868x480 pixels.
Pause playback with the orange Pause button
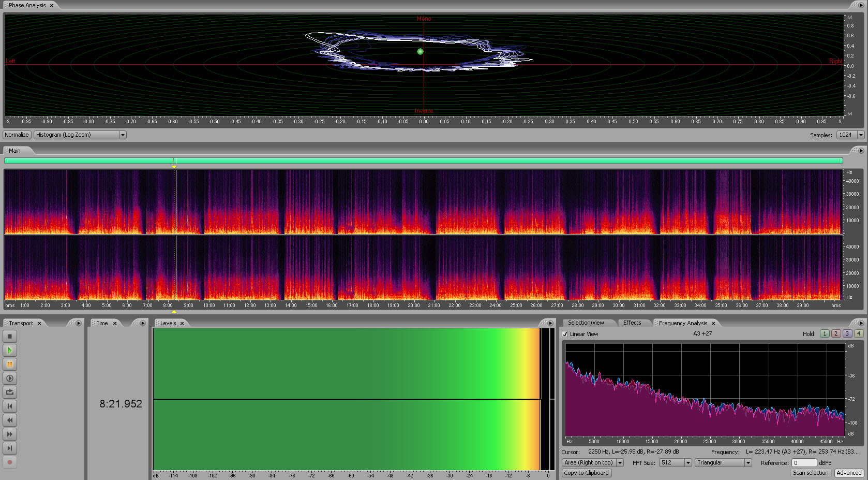point(10,365)
